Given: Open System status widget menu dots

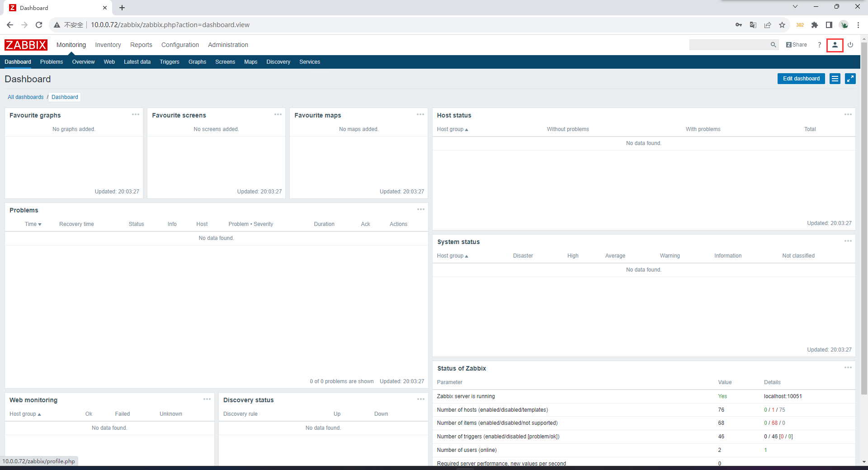Looking at the screenshot, I should click(x=848, y=241).
